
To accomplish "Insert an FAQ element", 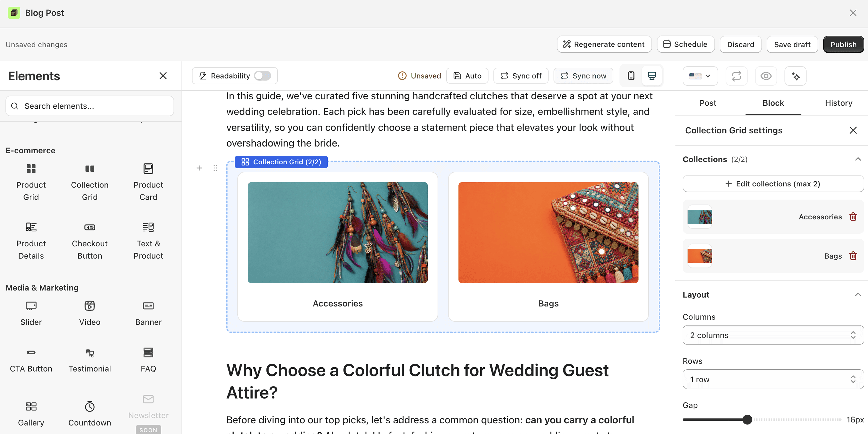I will 148,360.
